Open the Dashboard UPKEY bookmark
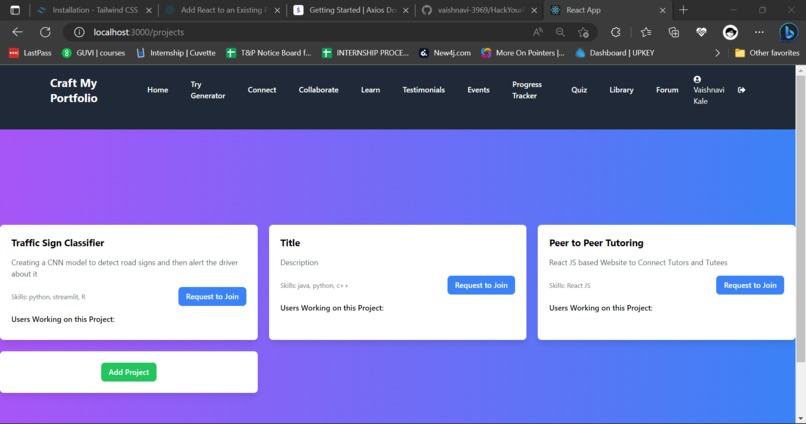This screenshot has height=424, width=806. 615,53
